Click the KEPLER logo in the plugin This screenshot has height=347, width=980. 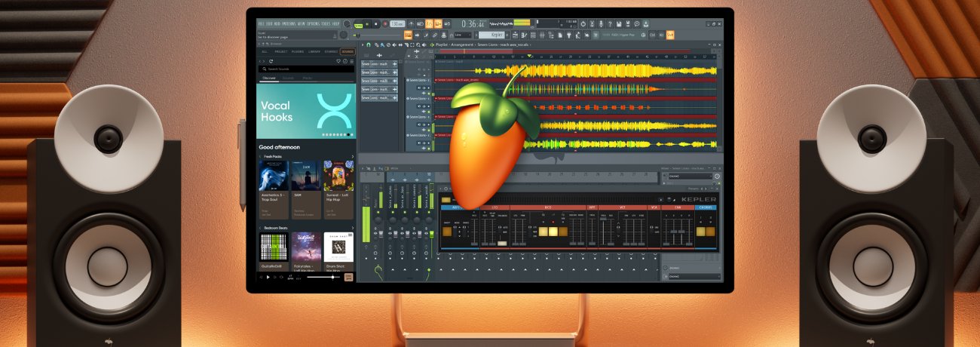point(699,199)
